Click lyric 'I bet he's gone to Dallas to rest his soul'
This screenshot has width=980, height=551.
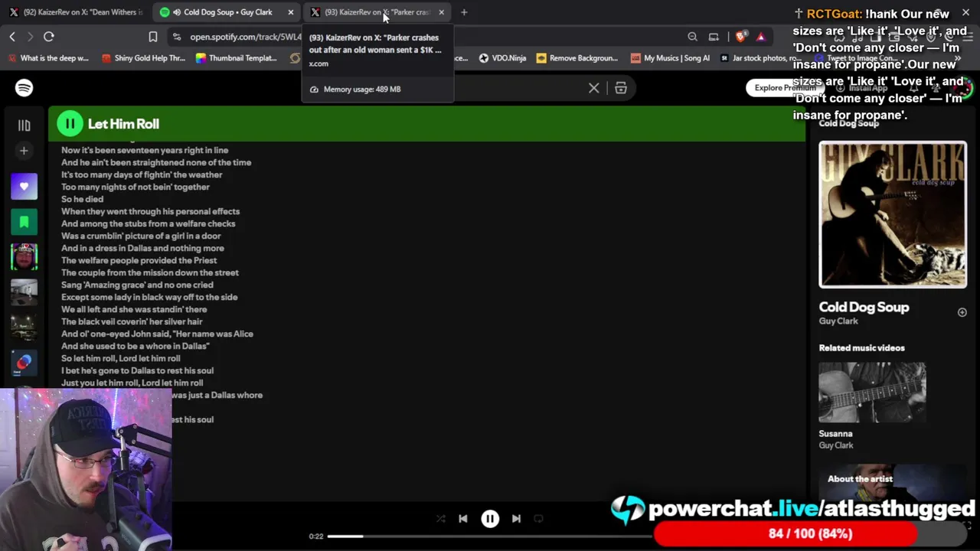137,370
